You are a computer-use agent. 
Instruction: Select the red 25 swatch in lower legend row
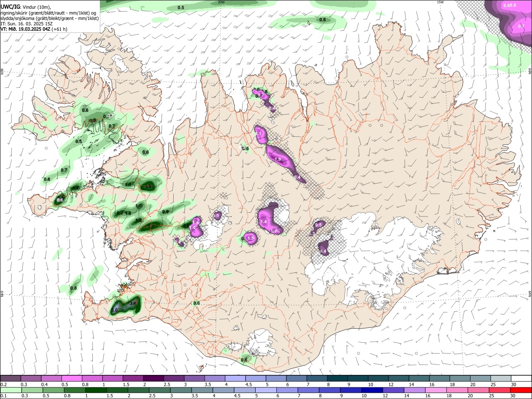[499, 390]
